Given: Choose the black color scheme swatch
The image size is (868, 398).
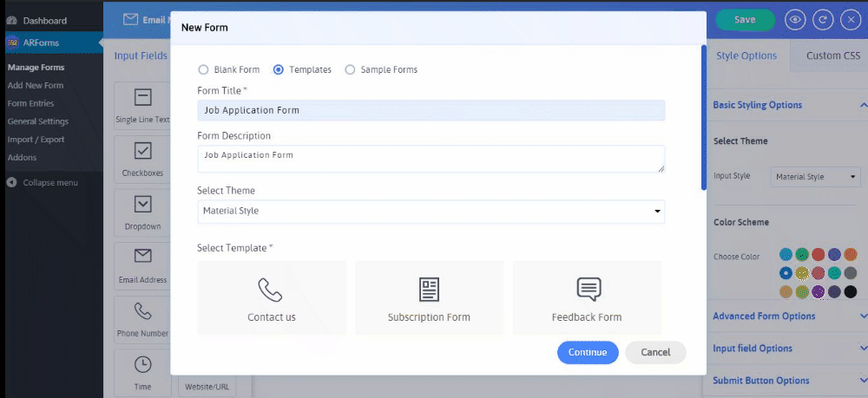Looking at the screenshot, I should click(851, 292).
